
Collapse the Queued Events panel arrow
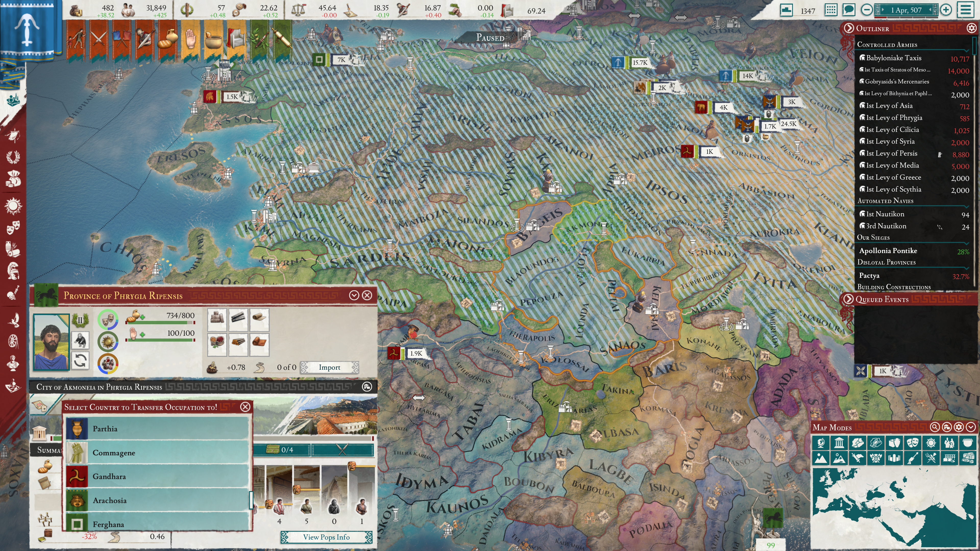point(848,299)
